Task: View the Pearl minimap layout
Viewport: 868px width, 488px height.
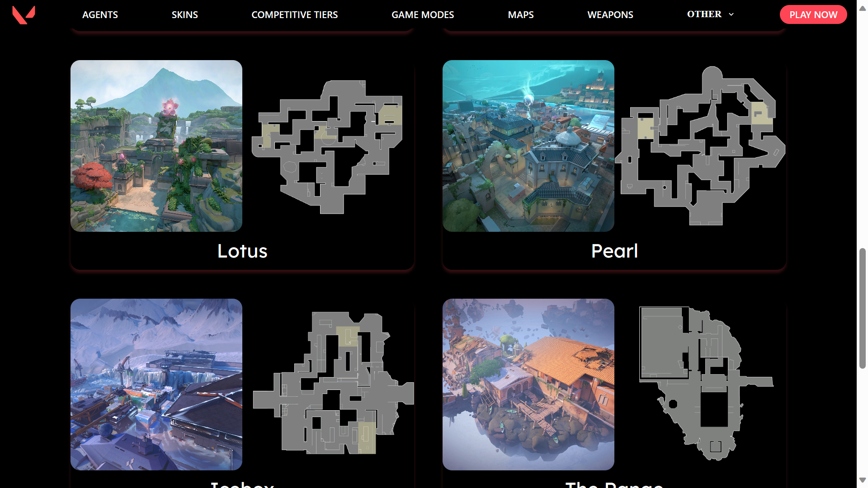Action: [700, 145]
